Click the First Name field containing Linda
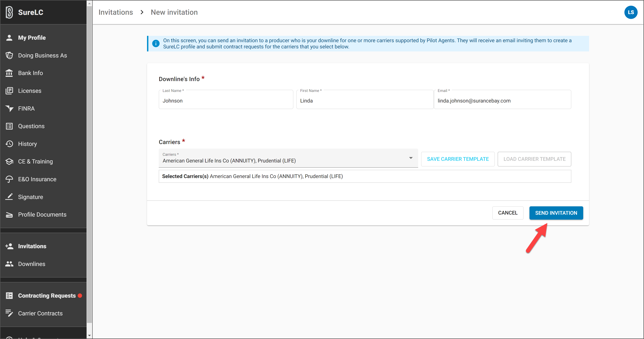 (x=365, y=99)
